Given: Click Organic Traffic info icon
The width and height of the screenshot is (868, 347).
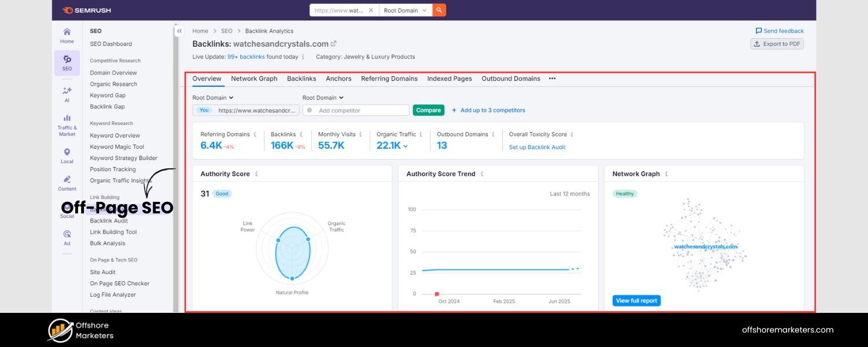Looking at the screenshot, I should (x=421, y=134).
